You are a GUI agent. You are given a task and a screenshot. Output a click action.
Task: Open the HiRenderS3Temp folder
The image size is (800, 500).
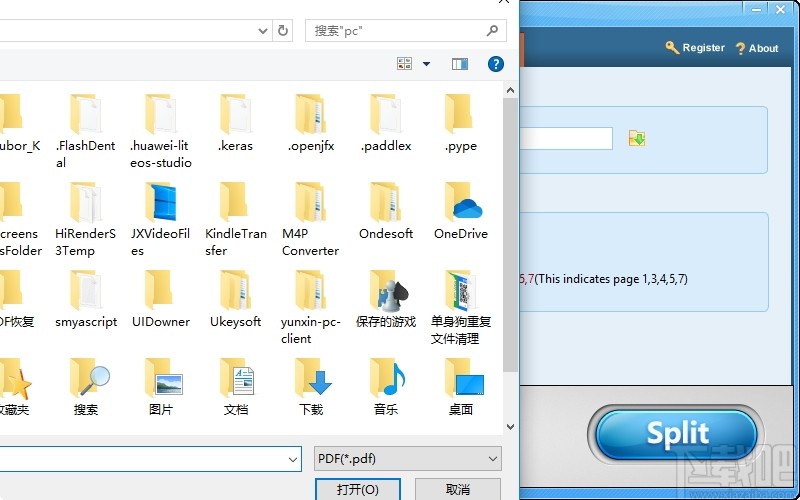pos(85,219)
